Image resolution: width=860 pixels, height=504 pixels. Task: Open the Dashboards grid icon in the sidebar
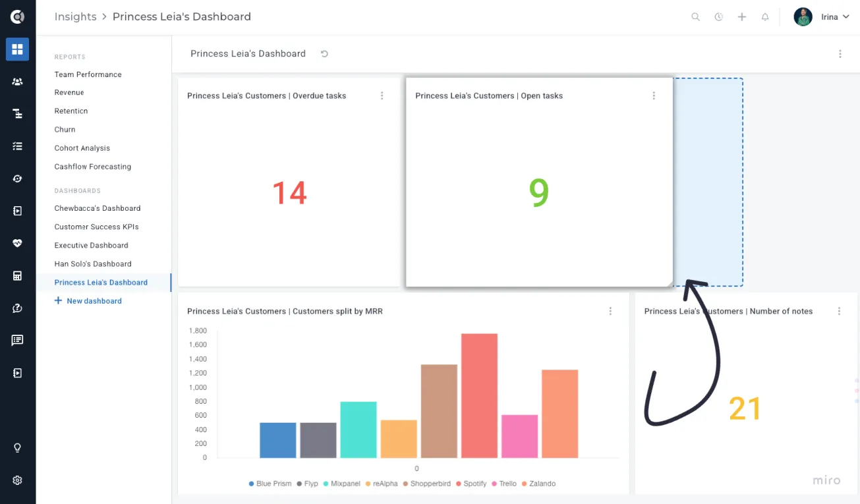coord(18,49)
